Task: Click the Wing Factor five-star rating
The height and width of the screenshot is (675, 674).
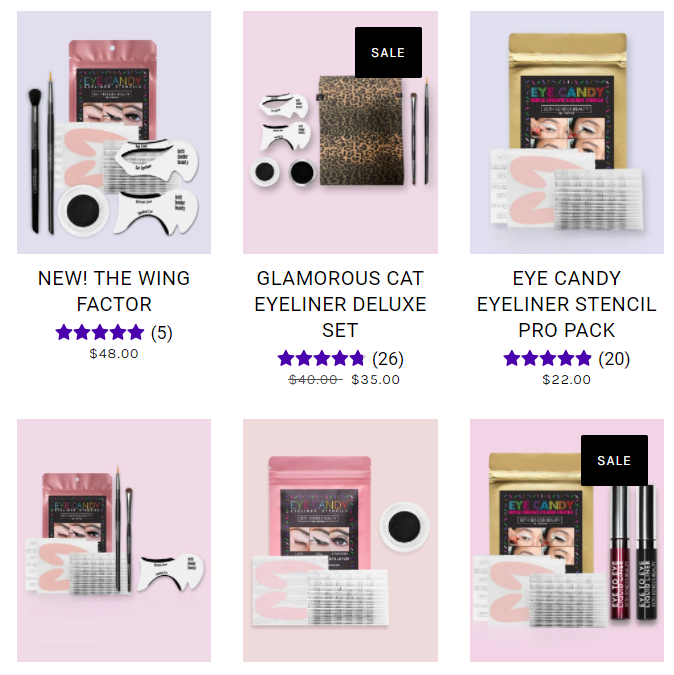Action: click(100, 332)
